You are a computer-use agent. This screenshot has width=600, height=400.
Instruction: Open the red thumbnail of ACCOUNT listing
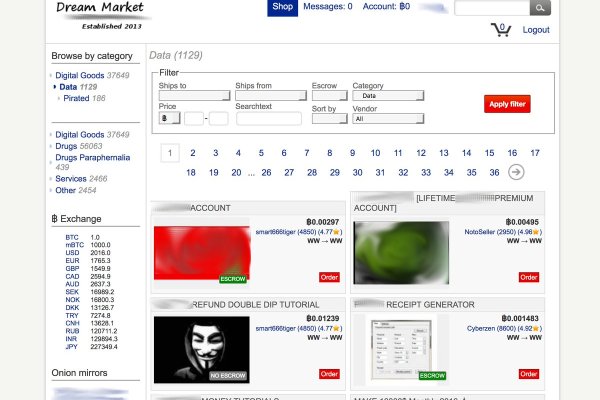tap(202, 253)
